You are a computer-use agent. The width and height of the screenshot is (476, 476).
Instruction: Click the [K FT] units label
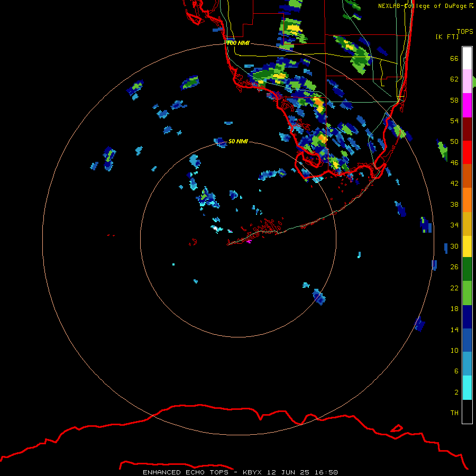[447, 36]
